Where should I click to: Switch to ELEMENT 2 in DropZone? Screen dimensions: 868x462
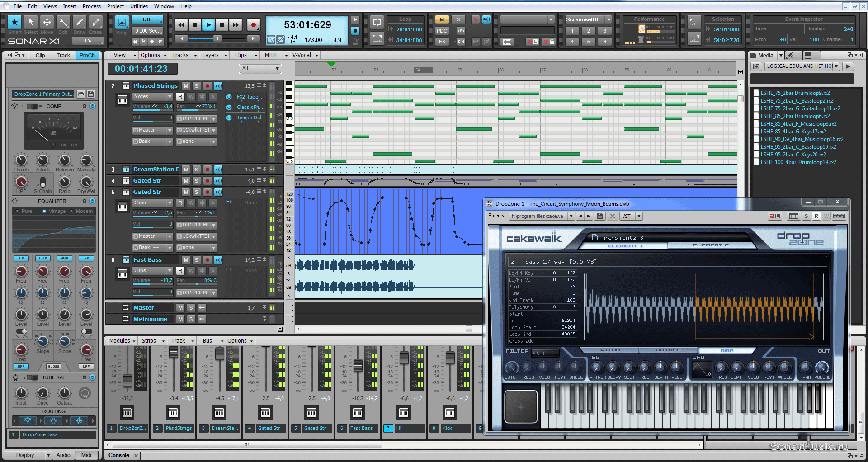pos(710,245)
